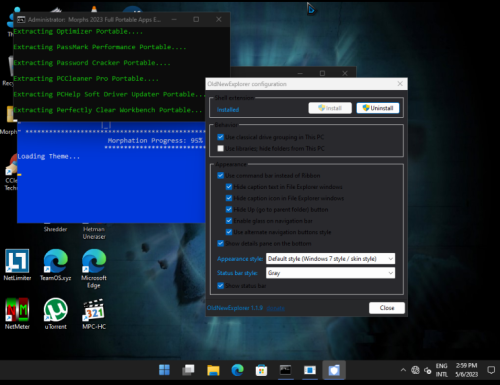Click Morphation Progress: 95% text

click(x=155, y=141)
